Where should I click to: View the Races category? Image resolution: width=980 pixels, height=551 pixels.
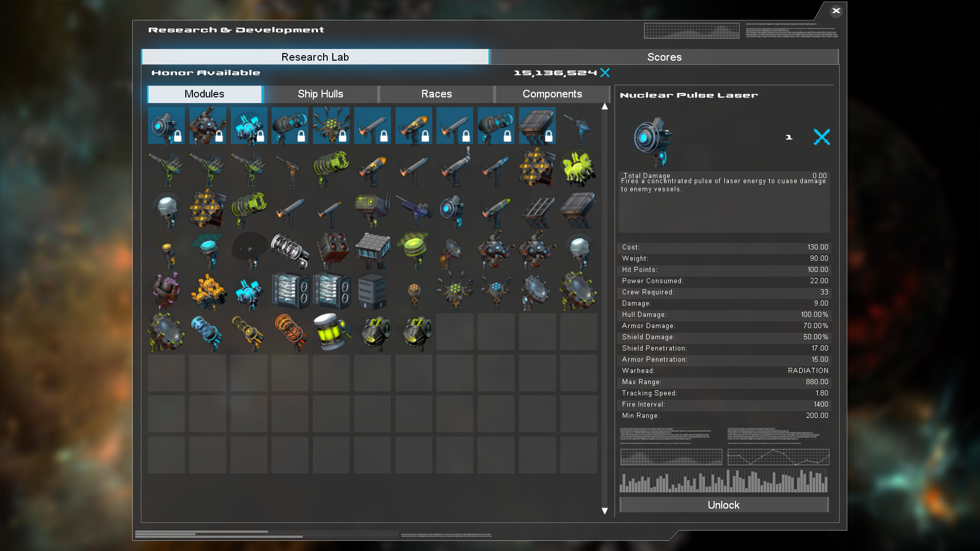pyautogui.click(x=436, y=94)
